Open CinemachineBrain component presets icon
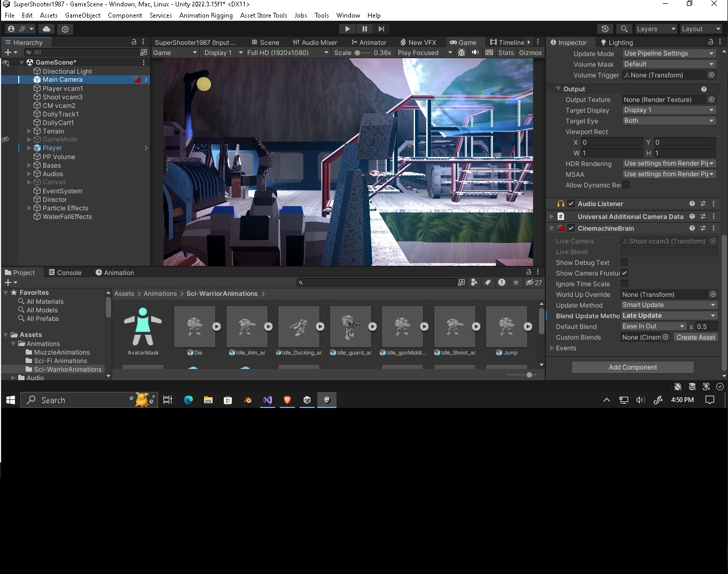 click(x=703, y=228)
